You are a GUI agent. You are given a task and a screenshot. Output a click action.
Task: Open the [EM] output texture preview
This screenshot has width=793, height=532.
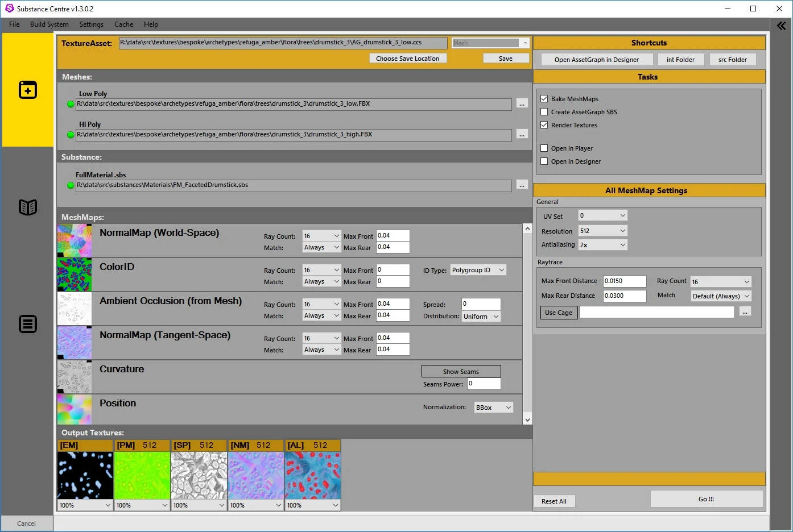pyautogui.click(x=85, y=476)
